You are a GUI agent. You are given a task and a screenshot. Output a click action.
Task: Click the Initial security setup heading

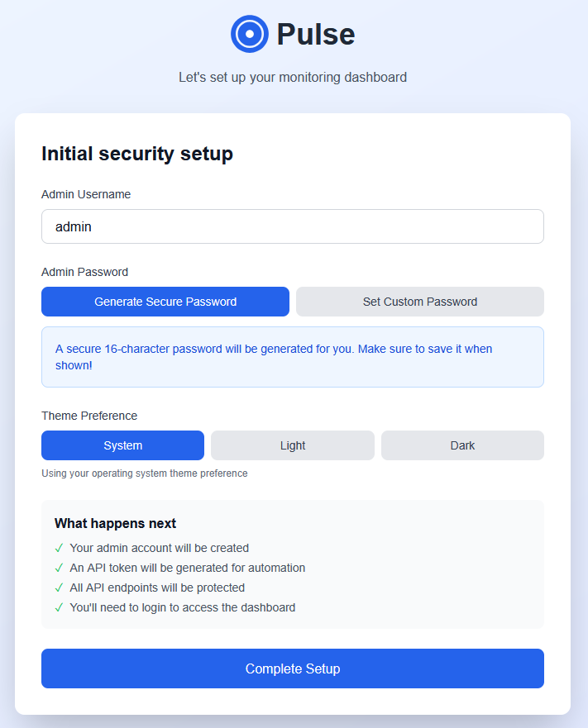(x=137, y=154)
